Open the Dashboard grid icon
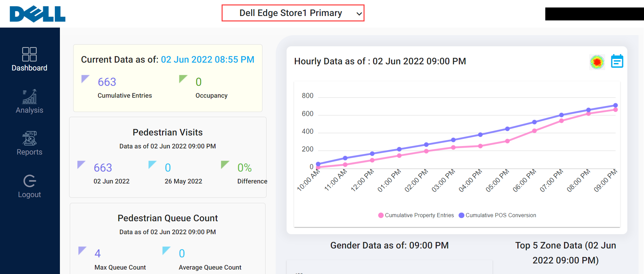The image size is (644, 274). coord(29,54)
